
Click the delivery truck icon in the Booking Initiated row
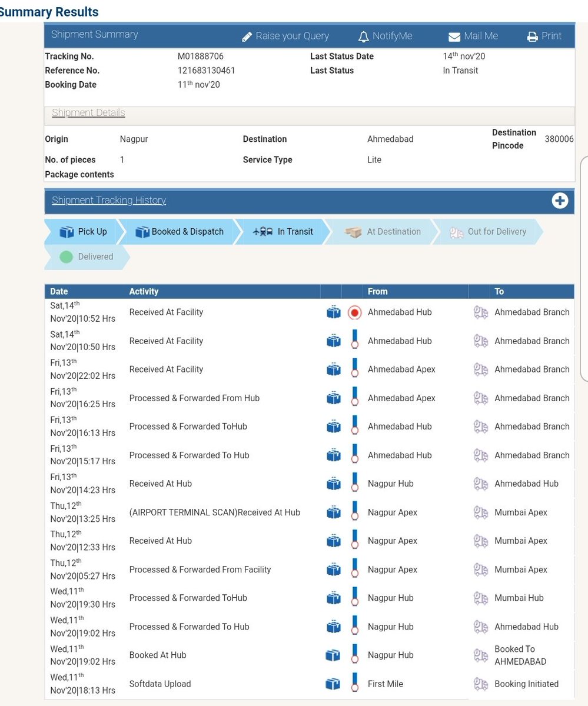[x=481, y=684]
